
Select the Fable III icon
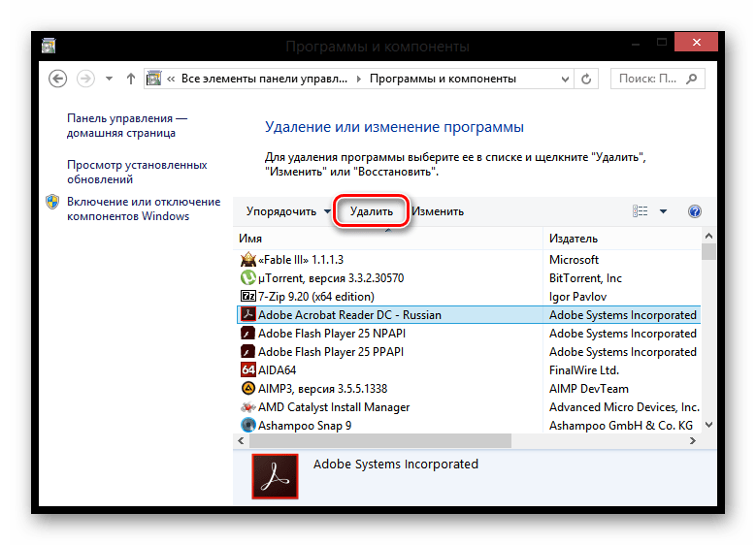(x=247, y=259)
